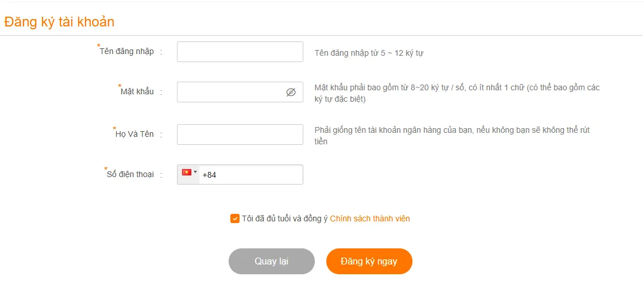The height and width of the screenshot is (303, 644).
Task: Submit with the Đăng ký ngay button
Action: point(369,261)
